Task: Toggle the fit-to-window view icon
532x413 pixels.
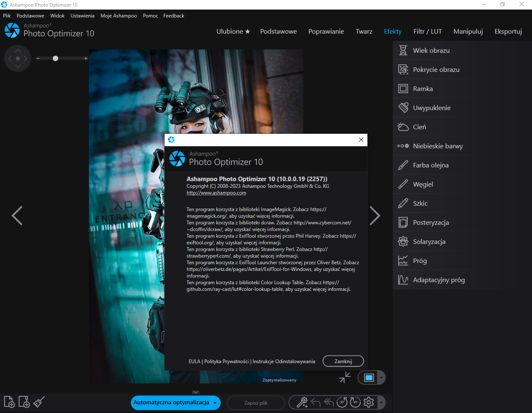Action: pos(345,377)
